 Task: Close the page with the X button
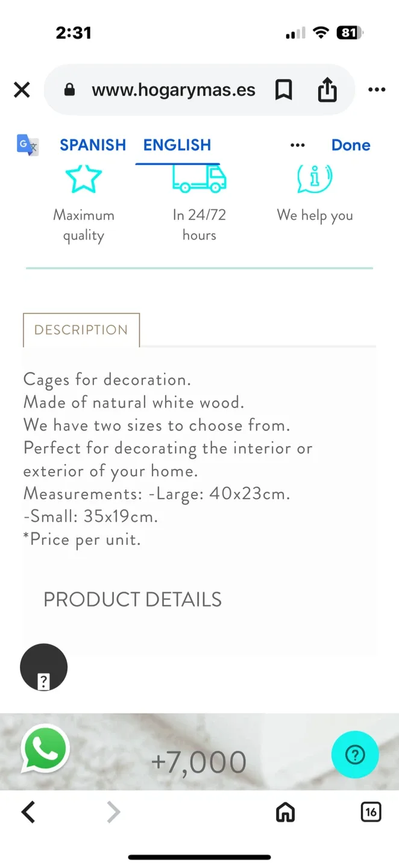pos(21,89)
